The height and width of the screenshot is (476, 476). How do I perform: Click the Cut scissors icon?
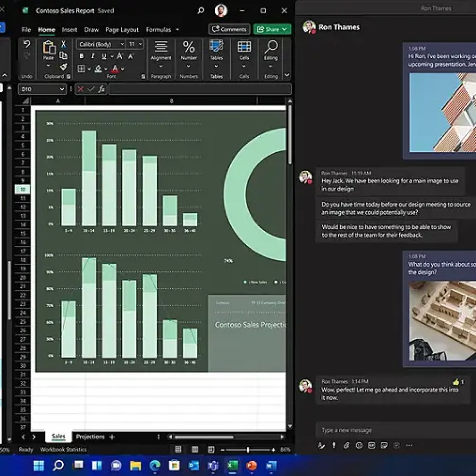(x=63, y=44)
